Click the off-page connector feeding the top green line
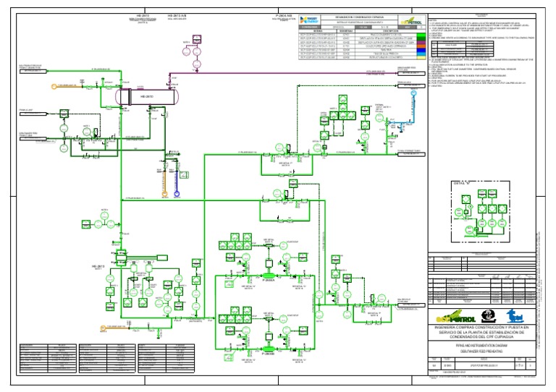The height and width of the screenshot is (392, 556). [33, 71]
